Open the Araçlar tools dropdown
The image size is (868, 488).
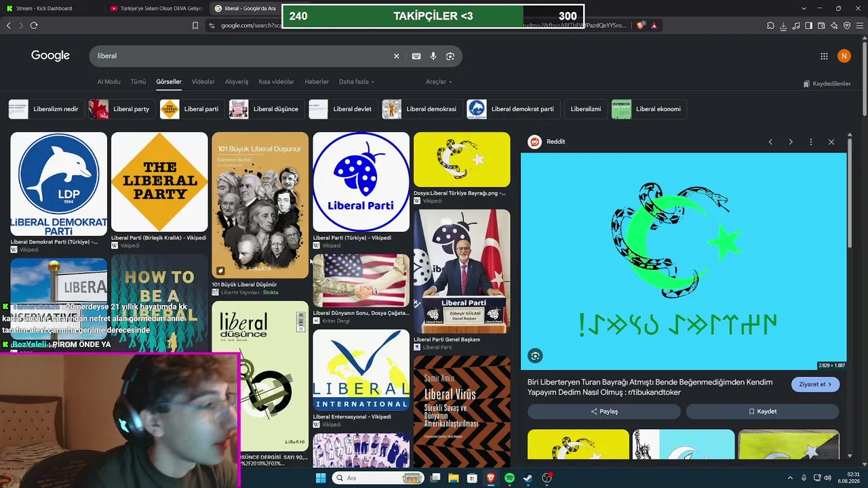[x=438, y=82]
